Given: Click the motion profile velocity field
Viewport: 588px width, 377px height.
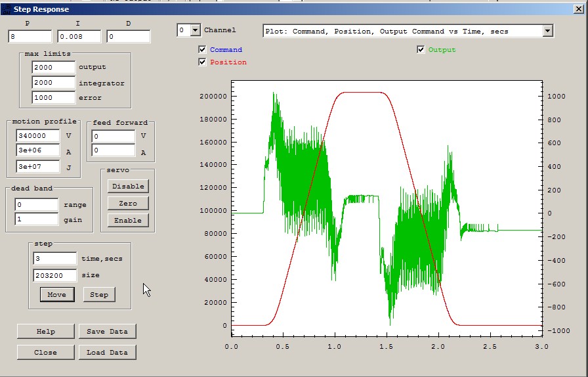Looking at the screenshot, I should 38,136.
